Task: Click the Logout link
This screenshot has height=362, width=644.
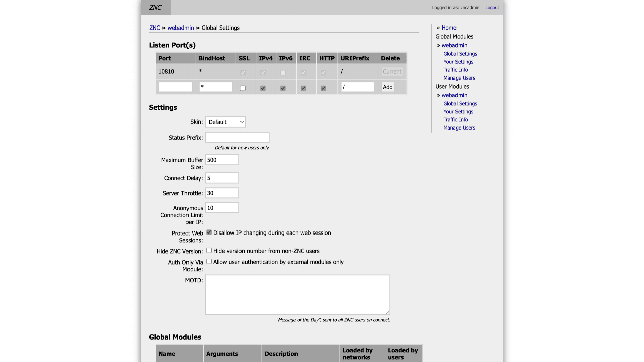Action: pyautogui.click(x=492, y=8)
